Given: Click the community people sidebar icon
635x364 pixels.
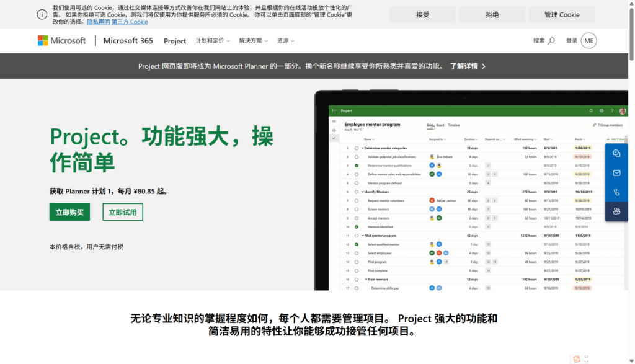Looking at the screenshot, I should click(616, 211).
